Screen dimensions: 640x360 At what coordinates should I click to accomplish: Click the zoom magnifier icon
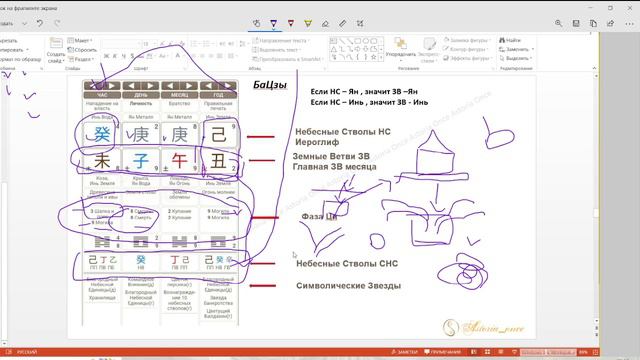click(558, 24)
